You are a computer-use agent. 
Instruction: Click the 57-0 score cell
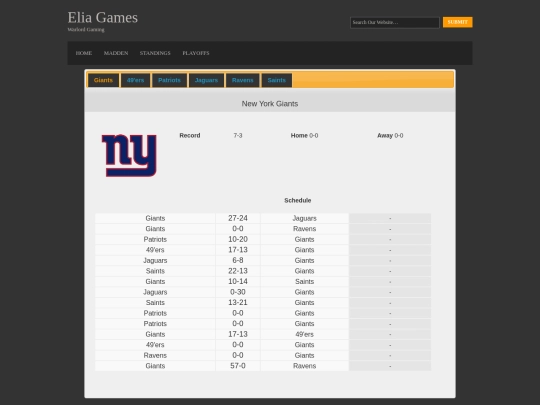click(x=238, y=366)
